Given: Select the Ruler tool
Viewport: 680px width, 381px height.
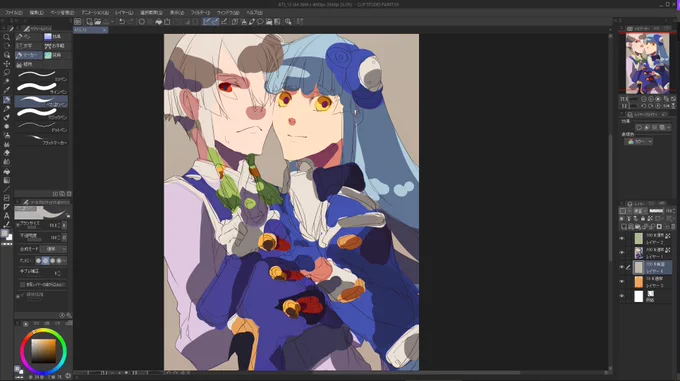Looking at the screenshot, I should click(x=7, y=207).
